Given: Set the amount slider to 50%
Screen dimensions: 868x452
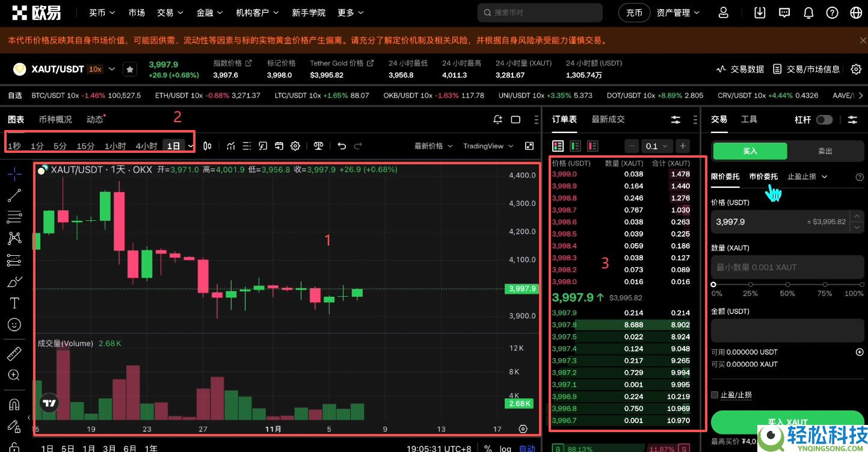Looking at the screenshot, I should click(787, 284).
